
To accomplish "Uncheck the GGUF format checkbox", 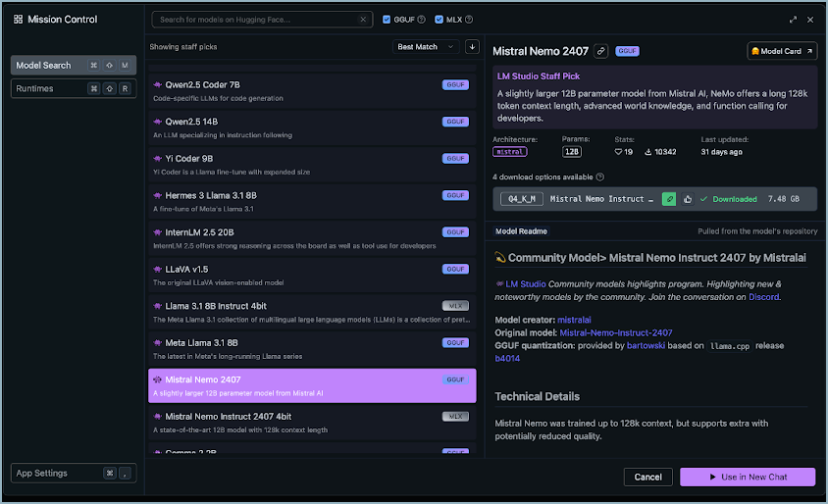I will [x=387, y=20].
